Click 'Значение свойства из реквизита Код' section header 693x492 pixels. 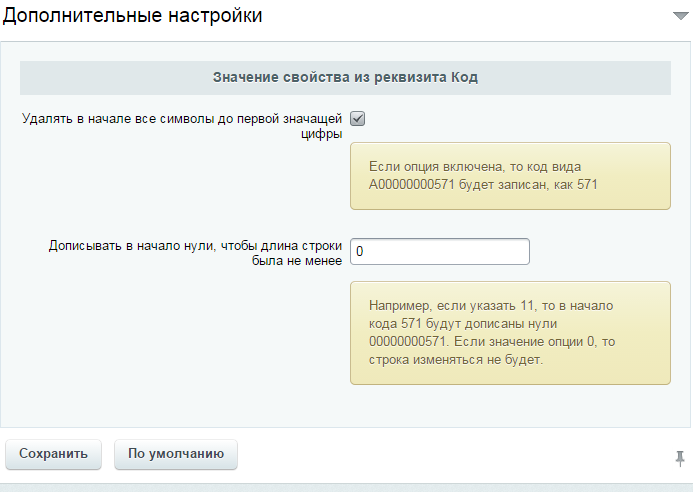click(x=345, y=77)
